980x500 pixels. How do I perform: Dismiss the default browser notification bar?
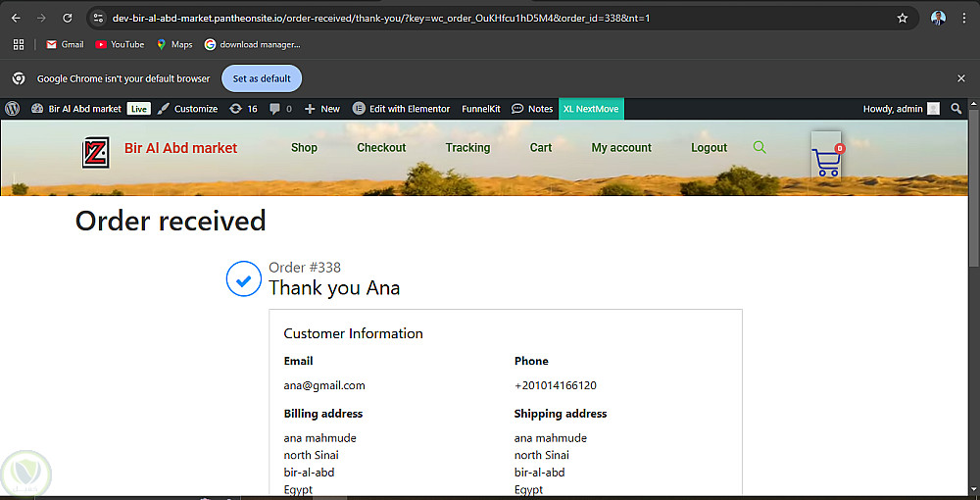961,78
